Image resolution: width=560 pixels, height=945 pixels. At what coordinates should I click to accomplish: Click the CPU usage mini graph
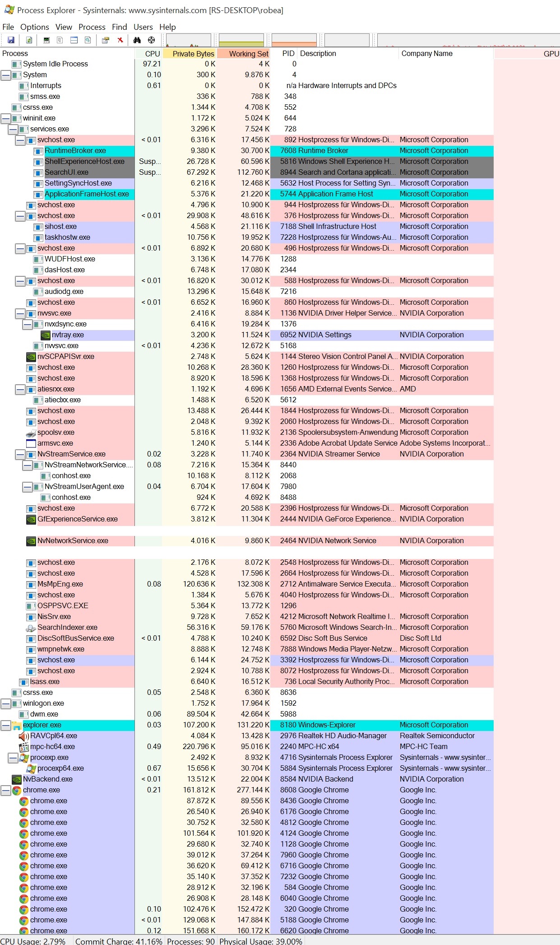[189, 40]
